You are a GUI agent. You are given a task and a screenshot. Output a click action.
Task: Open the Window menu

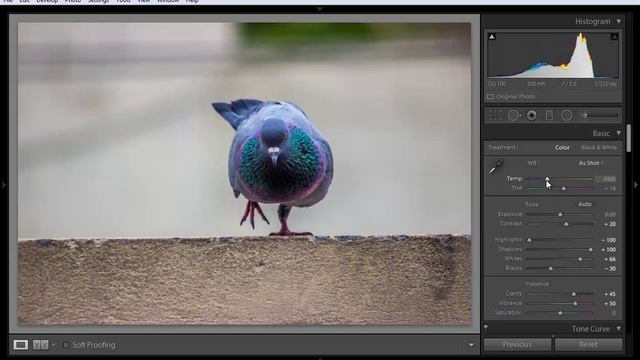click(168, 1)
